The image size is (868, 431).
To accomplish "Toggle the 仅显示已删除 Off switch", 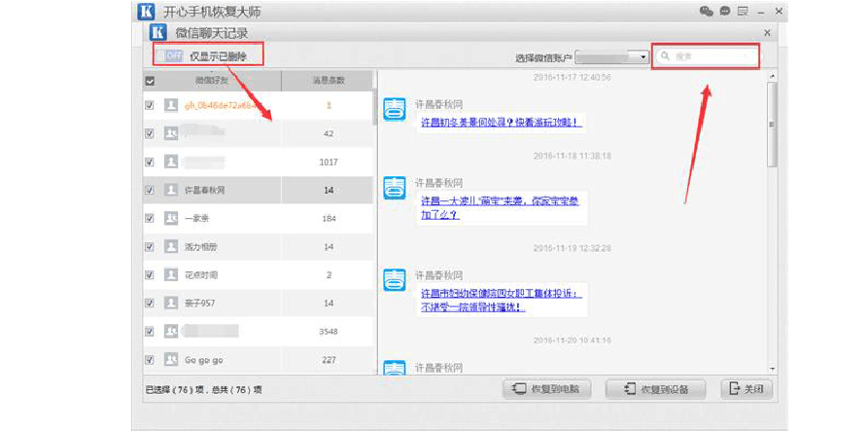I will (169, 55).
